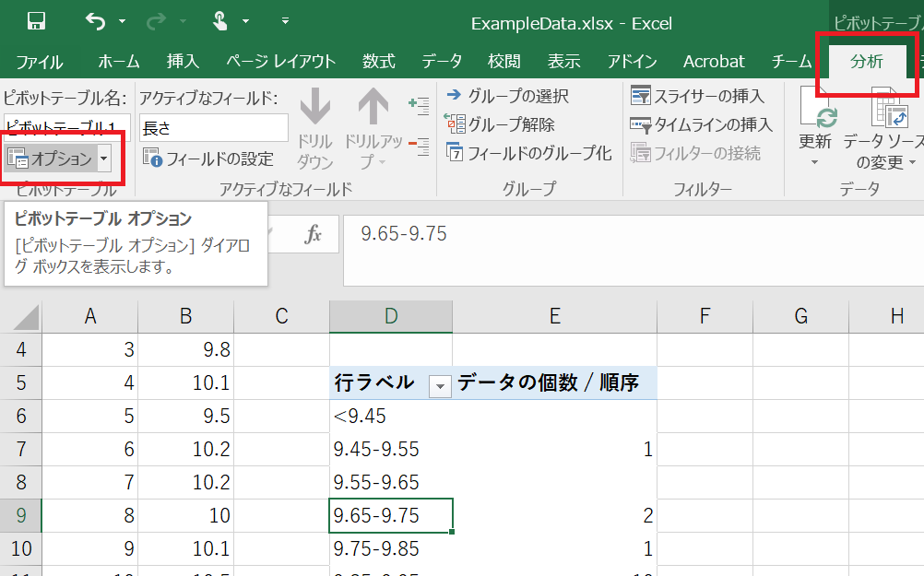This screenshot has width=924, height=576.
Task: Open the 更新 dropdown arrow
Action: pos(814,162)
